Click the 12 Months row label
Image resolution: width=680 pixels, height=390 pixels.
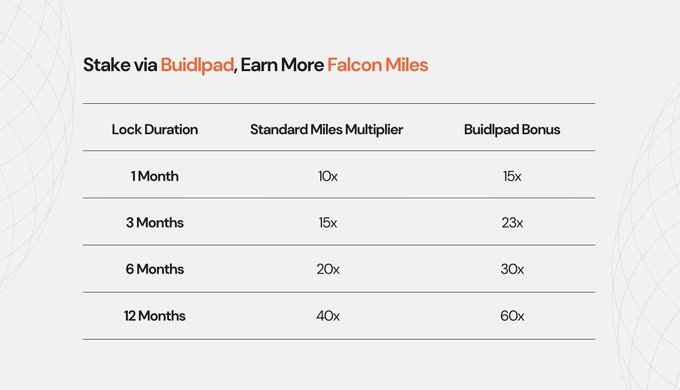tap(155, 316)
